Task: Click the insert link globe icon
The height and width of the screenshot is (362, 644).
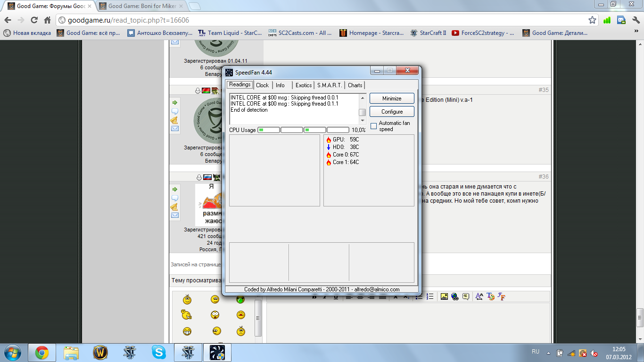Action: 455,296
